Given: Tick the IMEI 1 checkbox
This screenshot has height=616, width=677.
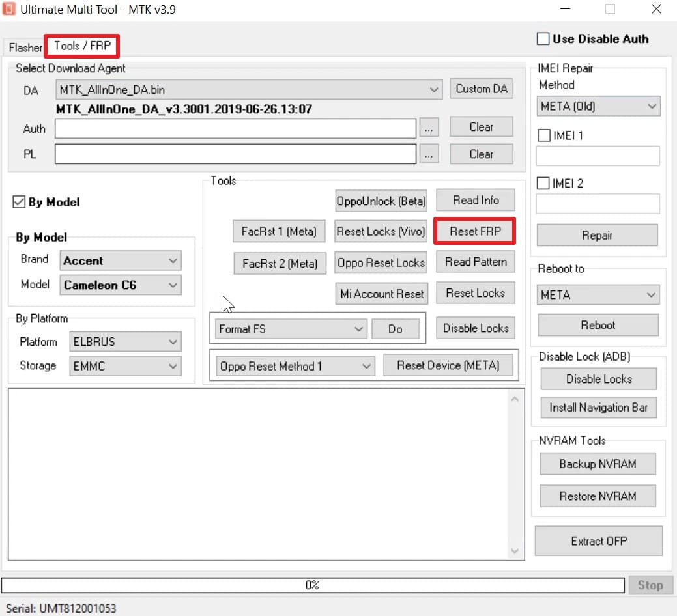Looking at the screenshot, I should pos(543,135).
